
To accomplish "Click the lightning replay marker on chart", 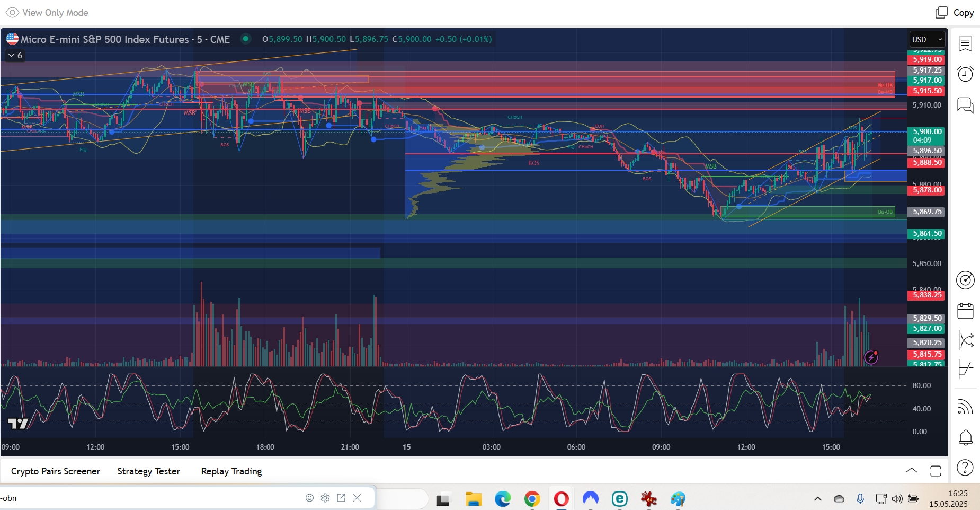I will click(871, 357).
